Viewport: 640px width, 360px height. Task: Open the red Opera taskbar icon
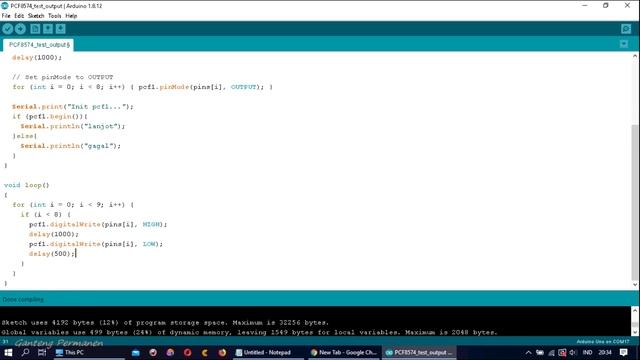(187, 352)
